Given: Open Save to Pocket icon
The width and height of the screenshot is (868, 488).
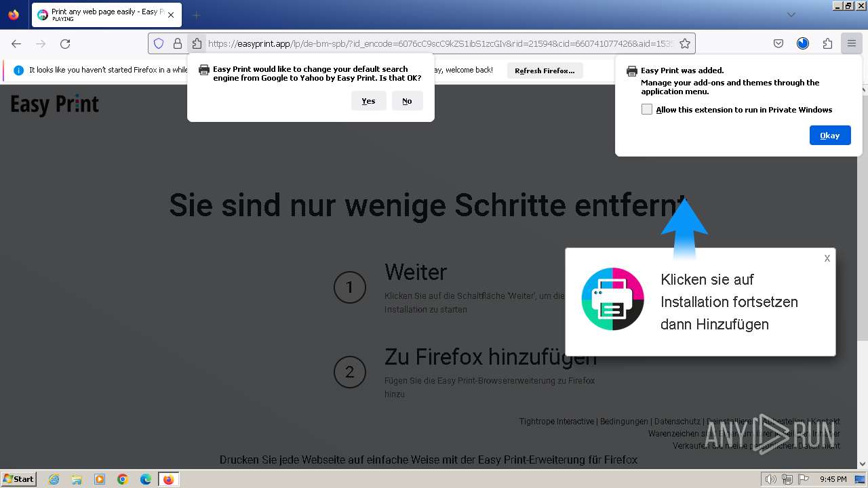Looking at the screenshot, I should (x=778, y=43).
